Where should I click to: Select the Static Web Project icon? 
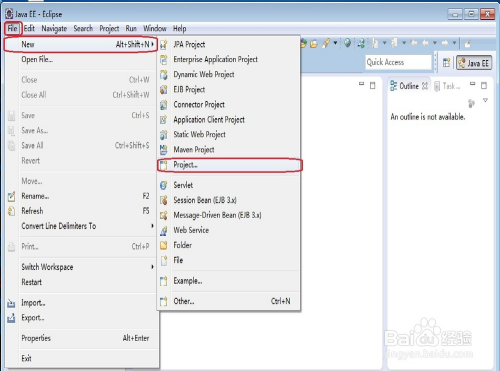(x=163, y=135)
